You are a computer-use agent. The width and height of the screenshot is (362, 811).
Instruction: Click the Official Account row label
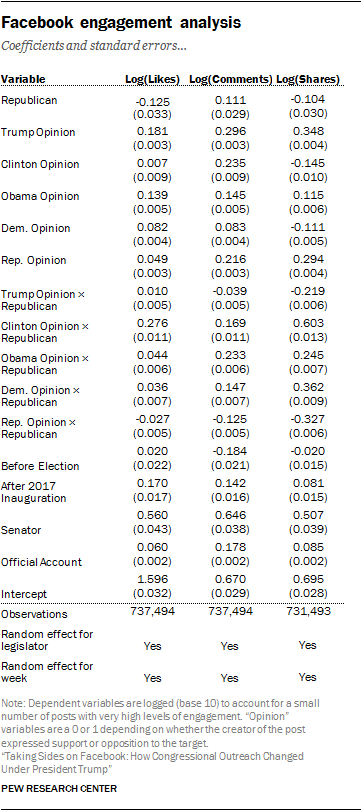[x=41, y=562]
